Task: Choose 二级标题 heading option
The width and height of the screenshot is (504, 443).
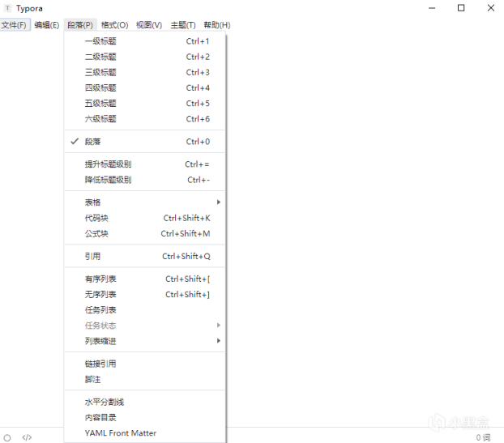Action: click(145, 57)
